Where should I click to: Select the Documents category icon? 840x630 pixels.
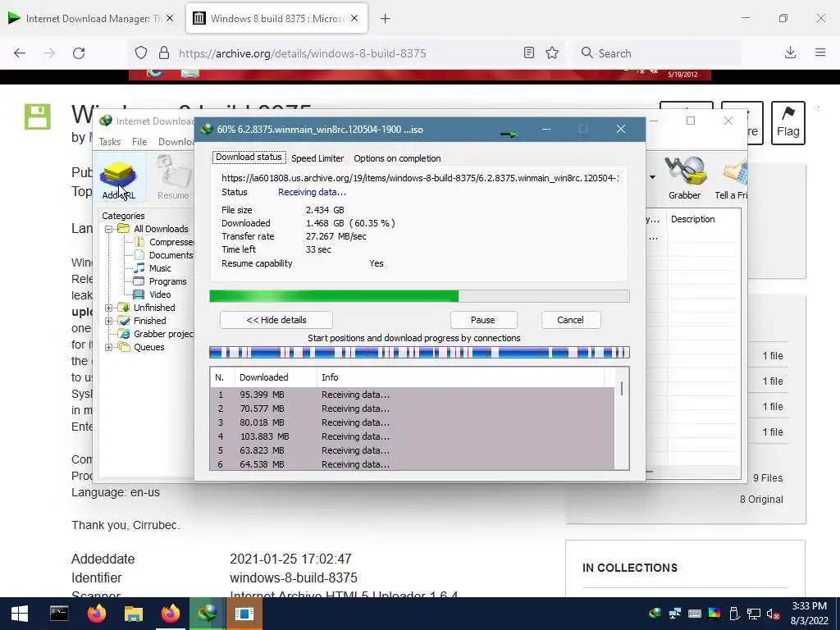[139, 255]
